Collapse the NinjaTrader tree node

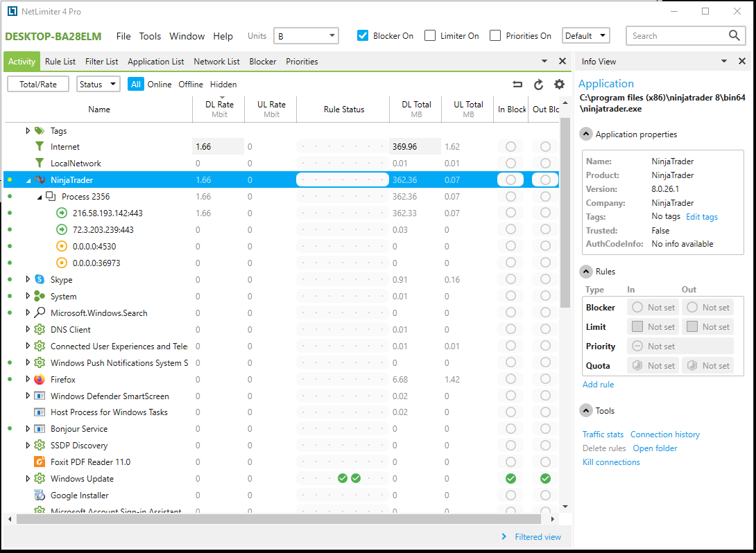point(28,180)
